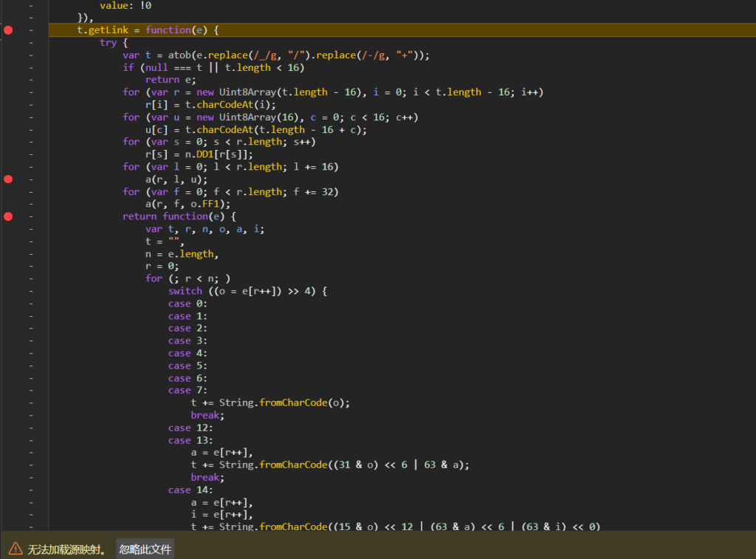Click the 'for (; r < n; )' line

[x=188, y=279]
